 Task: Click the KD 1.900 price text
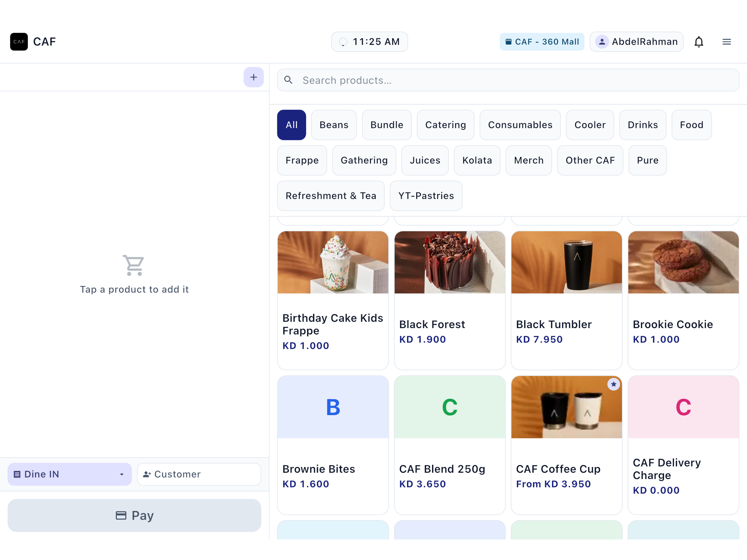click(x=422, y=339)
